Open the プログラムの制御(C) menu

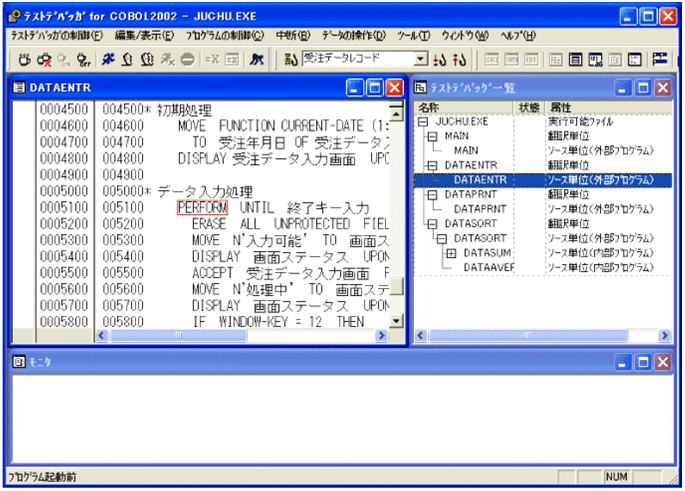click(x=225, y=35)
